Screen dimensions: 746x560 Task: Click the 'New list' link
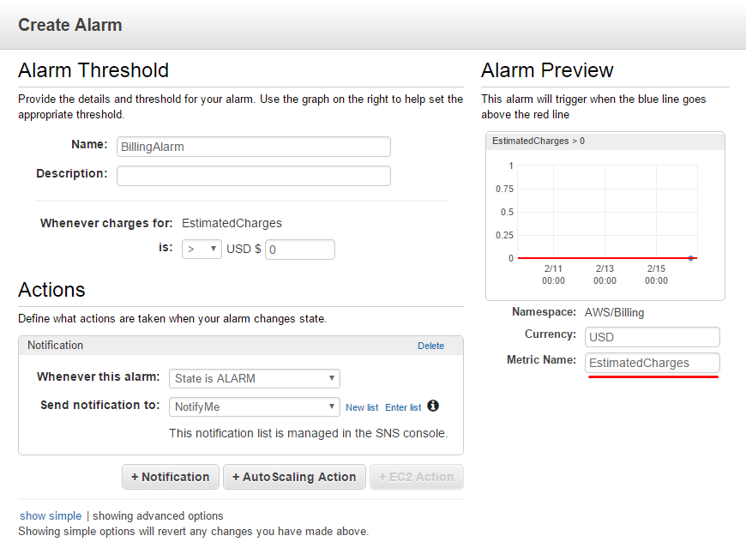[x=362, y=407]
